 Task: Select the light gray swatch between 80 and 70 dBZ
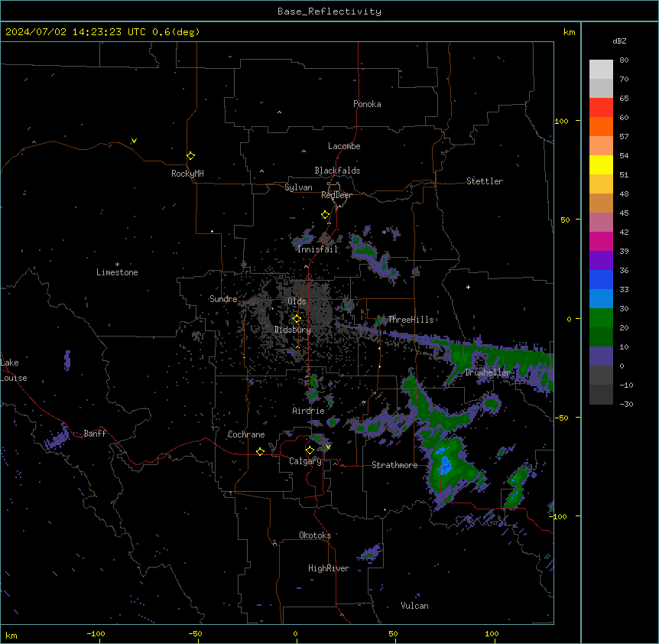click(601, 70)
